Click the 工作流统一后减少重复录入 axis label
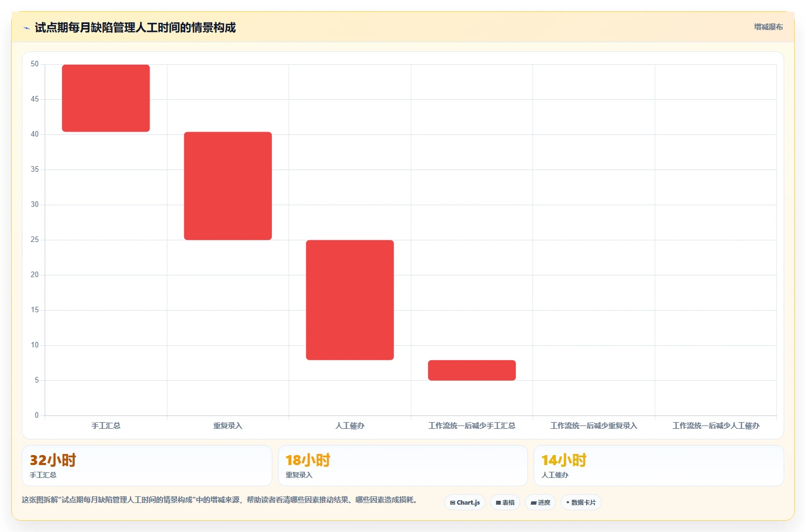Screen dimensions: 806x532 [x=594, y=425]
